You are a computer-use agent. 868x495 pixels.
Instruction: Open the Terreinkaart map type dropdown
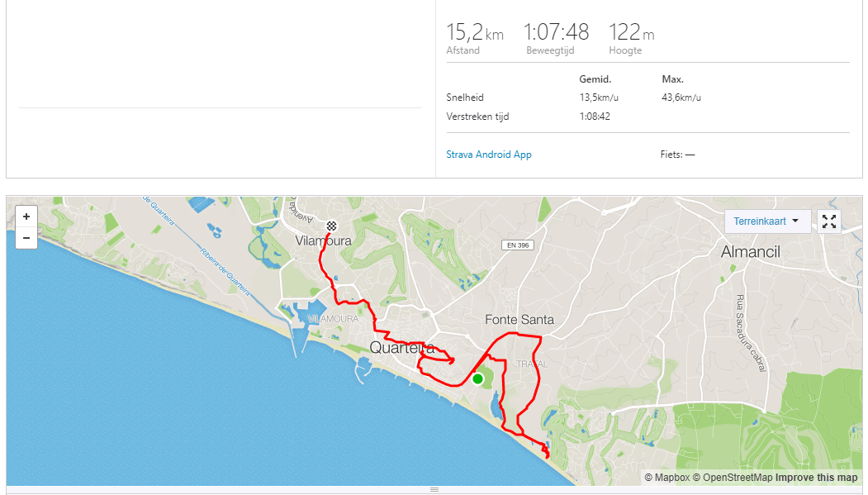pos(767,221)
